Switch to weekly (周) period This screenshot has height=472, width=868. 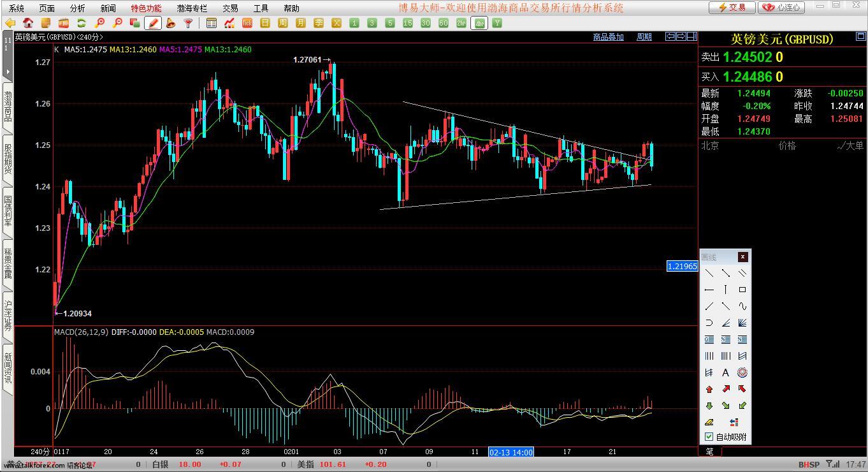pyautogui.click(x=283, y=23)
